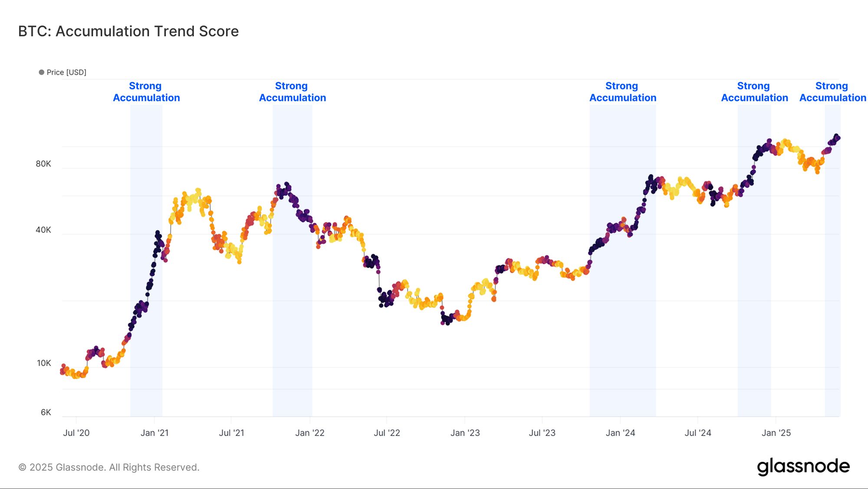Screen dimensions: 868x489
Task: Click the Jan '25 x-axis tick label
Action: click(x=776, y=433)
